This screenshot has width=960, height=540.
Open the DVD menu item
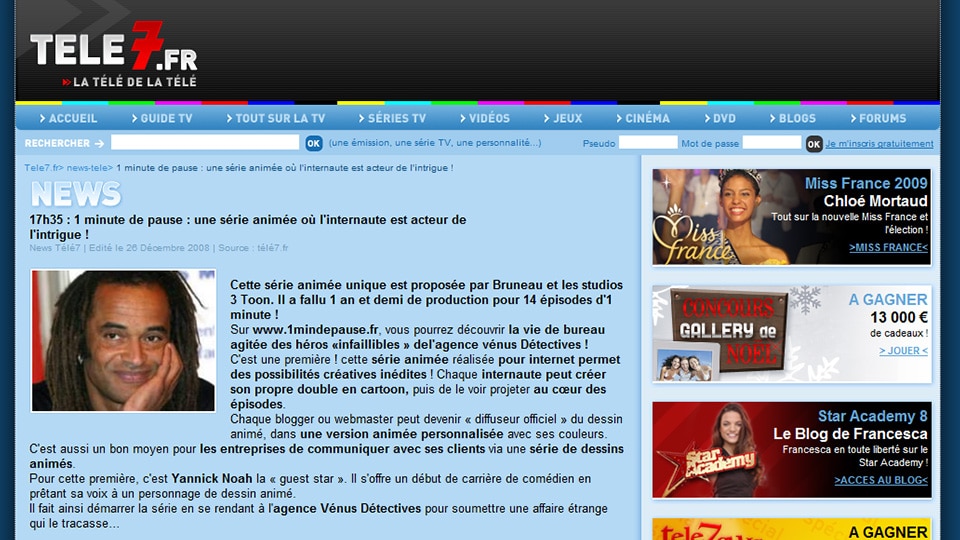(x=720, y=118)
